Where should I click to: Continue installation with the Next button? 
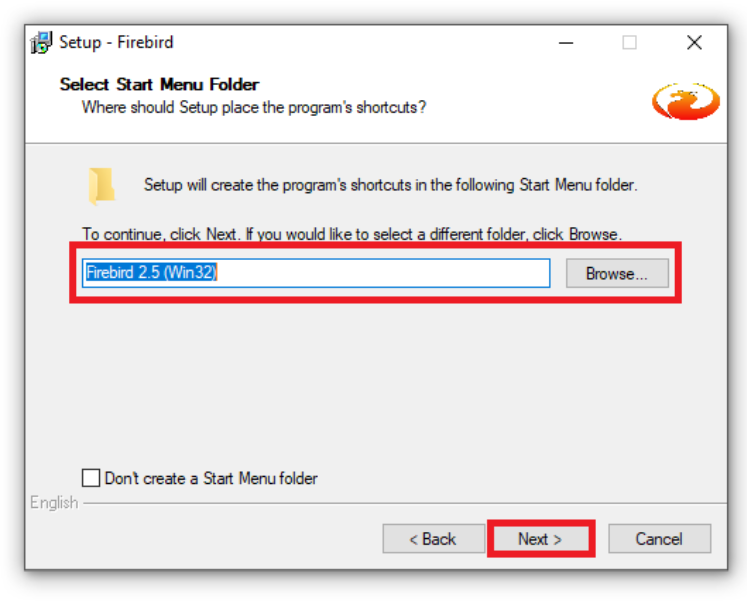[541, 539]
